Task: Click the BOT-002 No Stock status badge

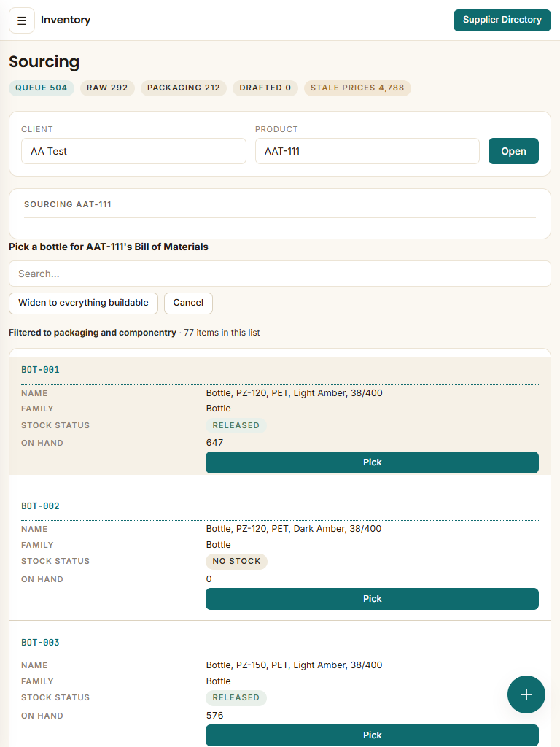Action: 237,561
